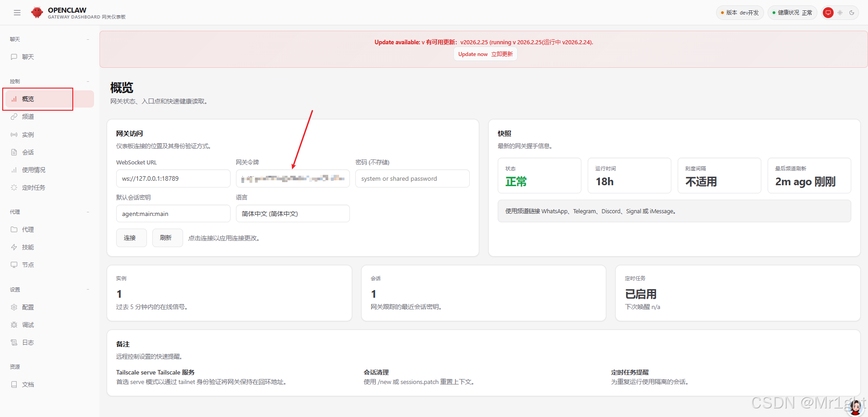Click the 使用频道链接 WhatsApp Telegram hint box
Screen dimensions: 868x417
tap(675, 211)
